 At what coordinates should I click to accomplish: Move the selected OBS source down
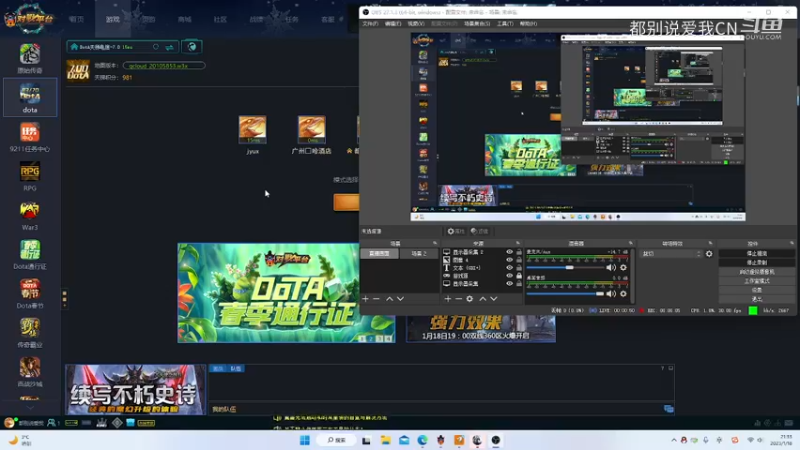coord(494,298)
